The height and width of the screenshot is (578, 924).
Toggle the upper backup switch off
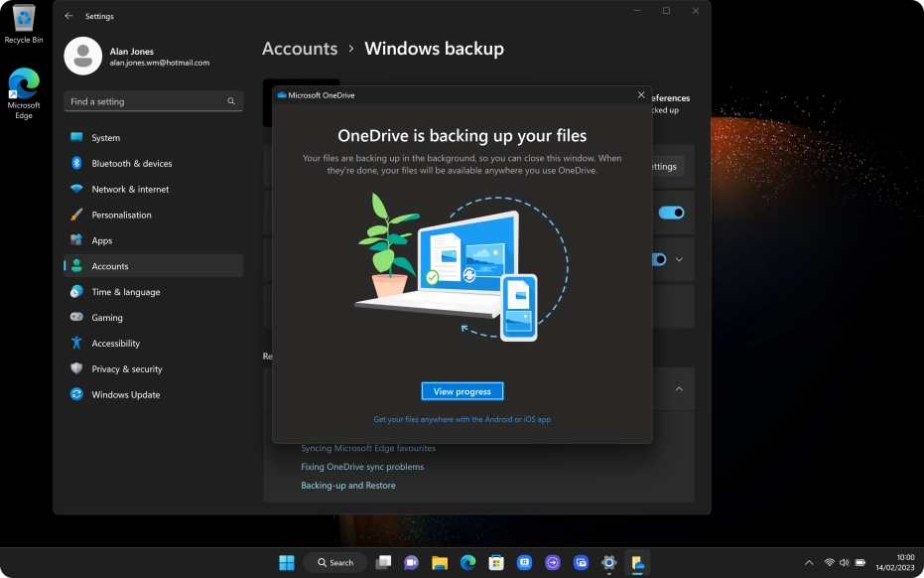(x=672, y=213)
